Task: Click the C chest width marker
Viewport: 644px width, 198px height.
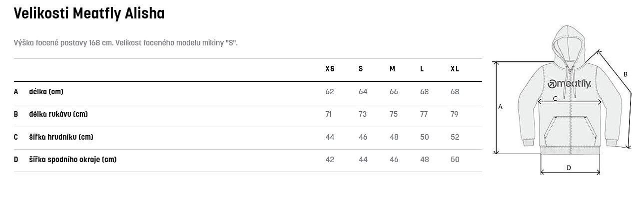Action: click(555, 99)
